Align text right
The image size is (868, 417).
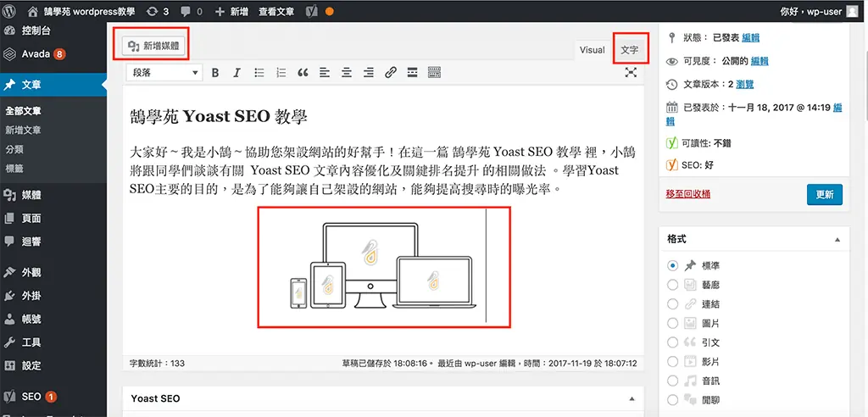click(x=369, y=73)
